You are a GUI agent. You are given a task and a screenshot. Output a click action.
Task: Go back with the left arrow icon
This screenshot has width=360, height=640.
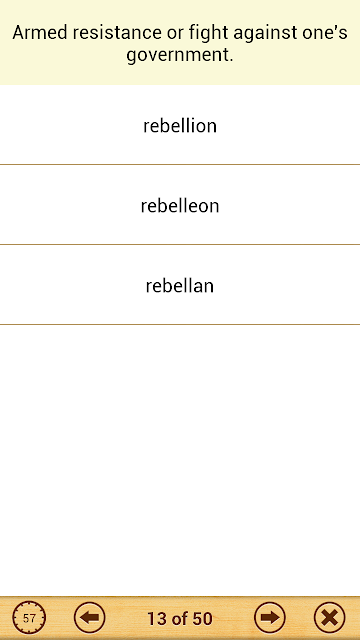(x=89, y=618)
